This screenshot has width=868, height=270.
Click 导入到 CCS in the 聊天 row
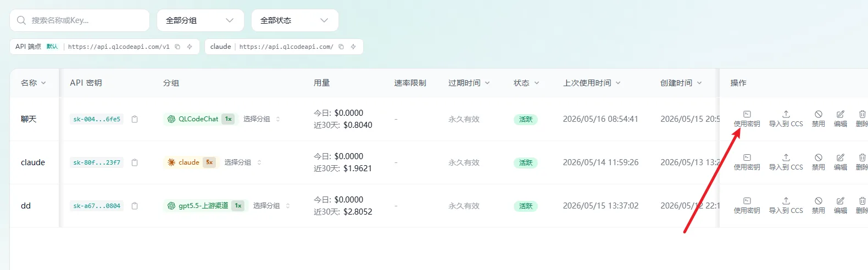(x=786, y=119)
